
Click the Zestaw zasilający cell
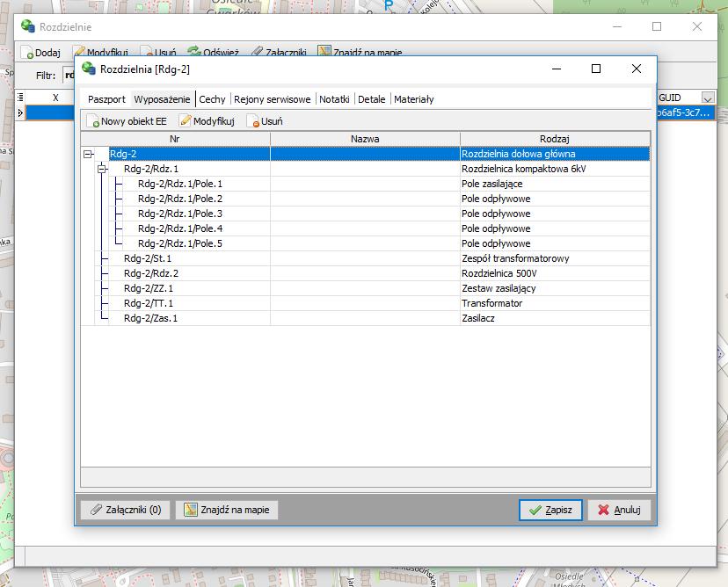(x=555, y=288)
